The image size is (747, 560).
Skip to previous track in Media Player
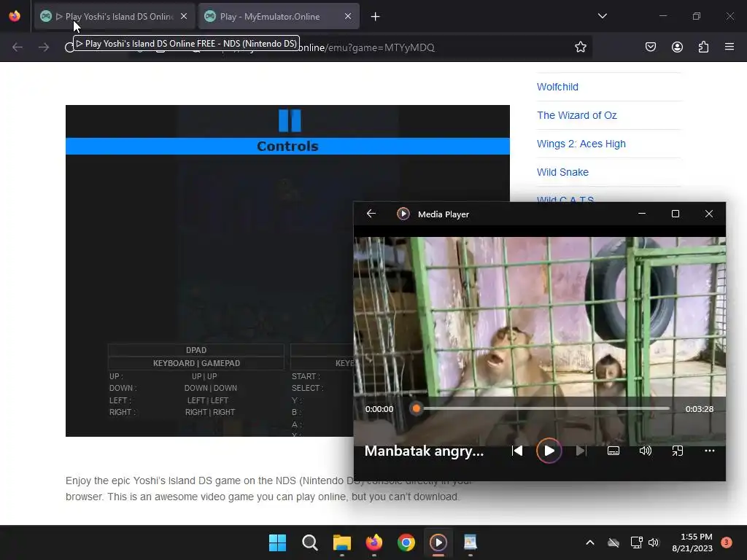pos(517,451)
